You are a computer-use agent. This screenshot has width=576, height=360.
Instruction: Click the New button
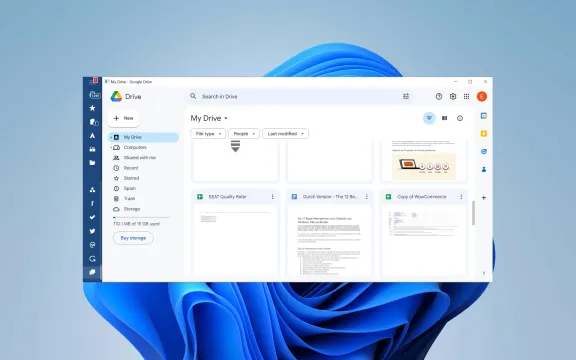click(123, 118)
